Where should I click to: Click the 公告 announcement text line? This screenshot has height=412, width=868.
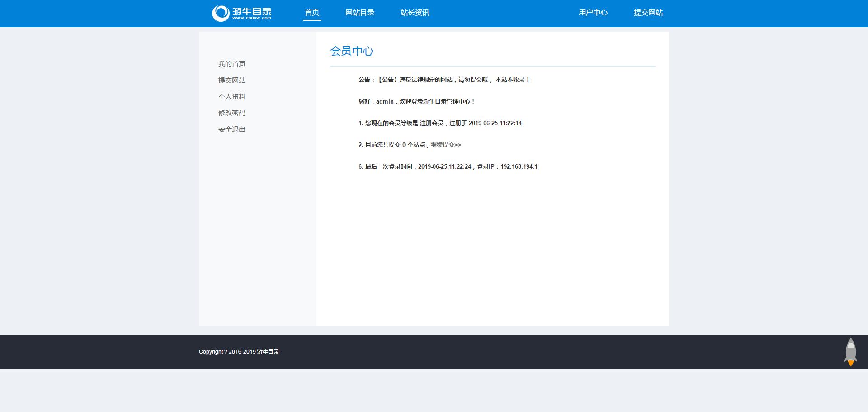coord(443,80)
